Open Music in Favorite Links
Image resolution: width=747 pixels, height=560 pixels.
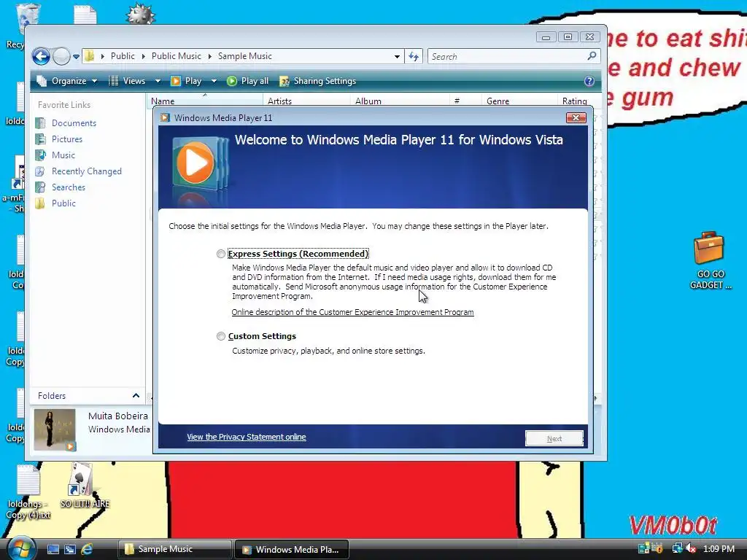[63, 155]
